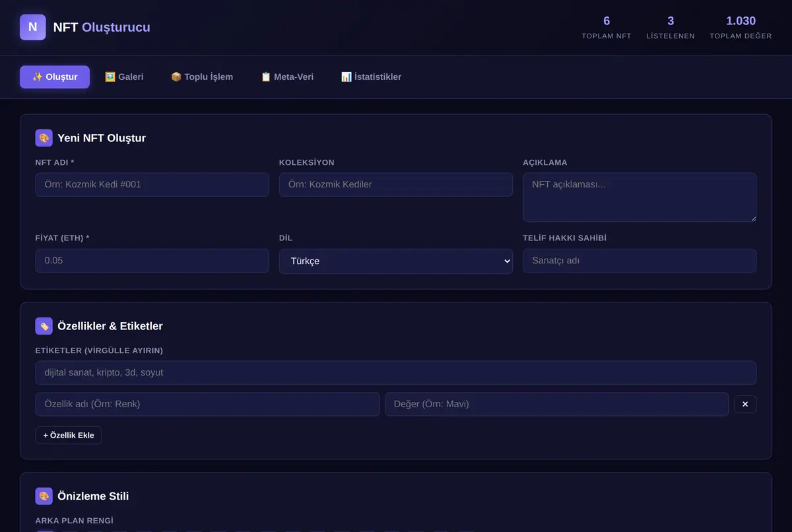Click the Değer attribute value field

pyautogui.click(x=557, y=404)
